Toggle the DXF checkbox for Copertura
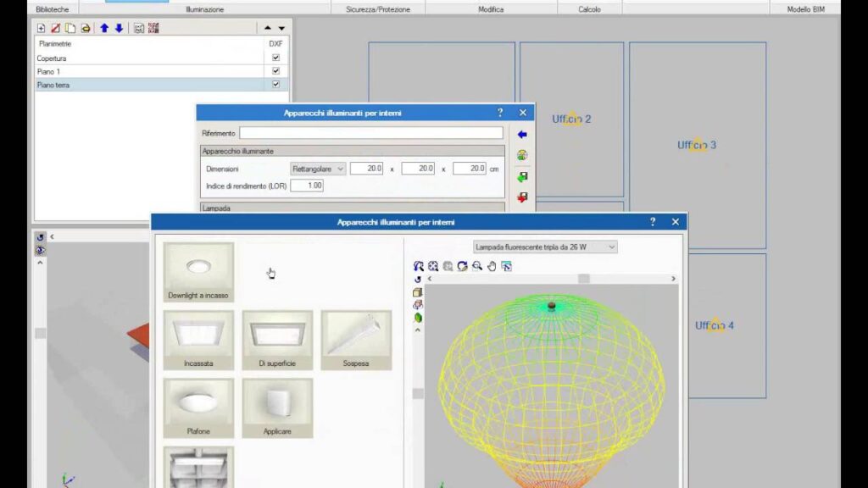Viewport: 868px width, 488px height. [275, 58]
